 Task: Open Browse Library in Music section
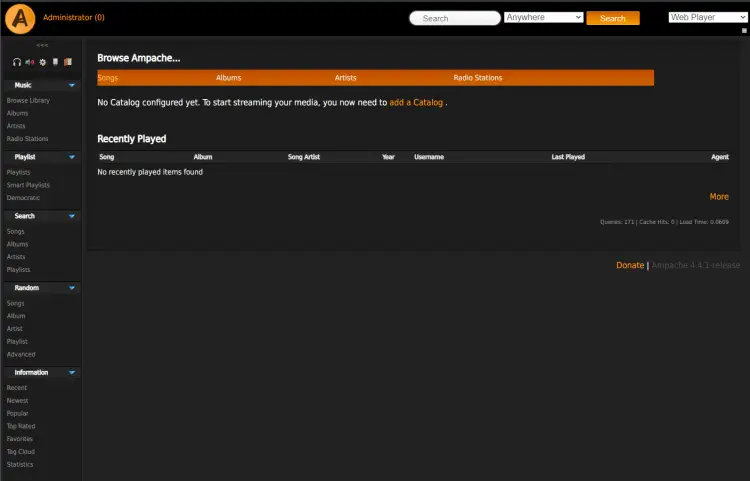[x=28, y=100]
